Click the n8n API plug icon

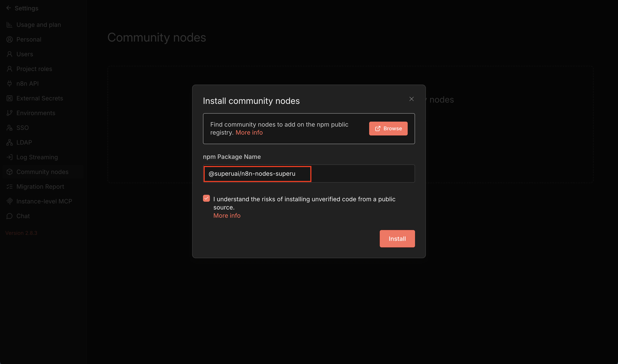point(9,84)
